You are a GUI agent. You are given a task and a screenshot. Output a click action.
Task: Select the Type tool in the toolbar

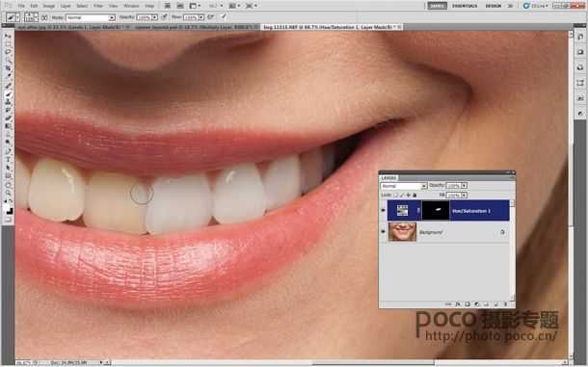[x=9, y=159]
